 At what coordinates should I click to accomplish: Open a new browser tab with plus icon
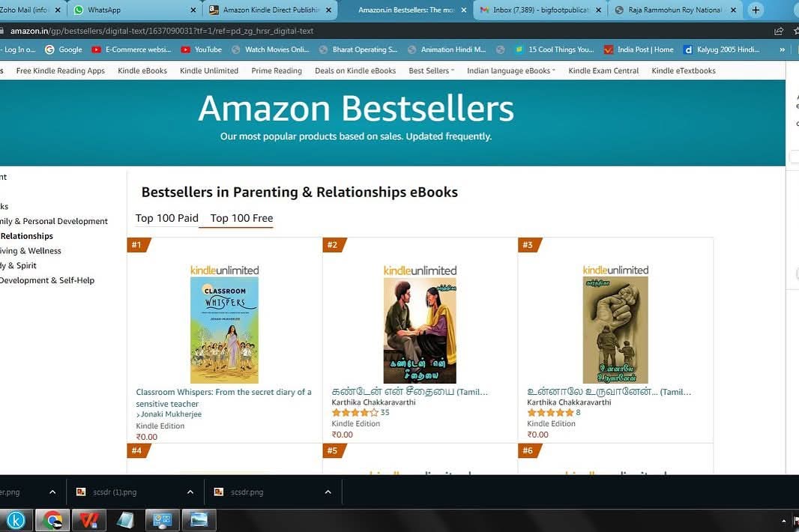pyautogui.click(x=756, y=10)
